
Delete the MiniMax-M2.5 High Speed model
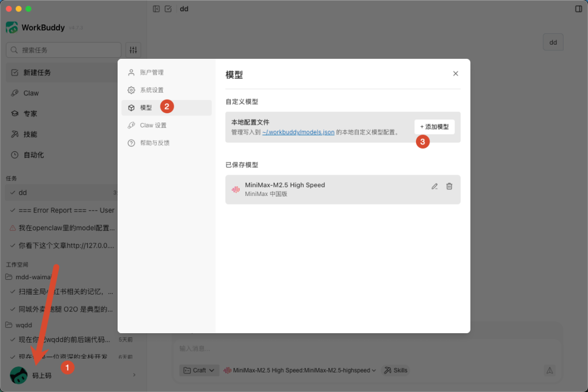(x=449, y=186)
